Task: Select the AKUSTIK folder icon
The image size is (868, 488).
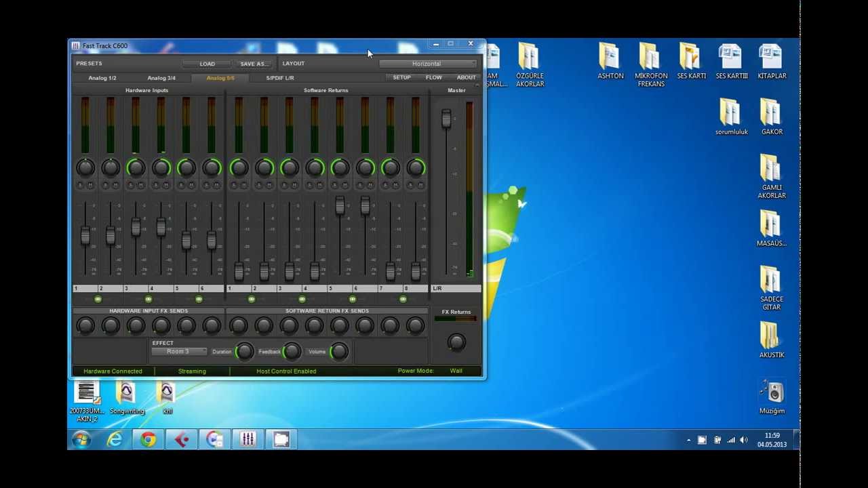Action: [x=772, y=340]
